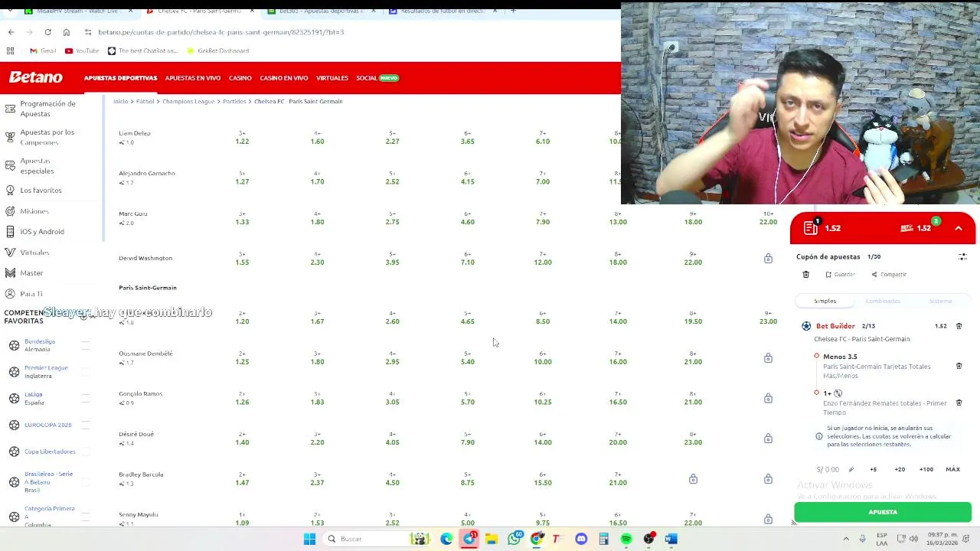
Task: Open Gmail bookmark
Action: [43, 51]
